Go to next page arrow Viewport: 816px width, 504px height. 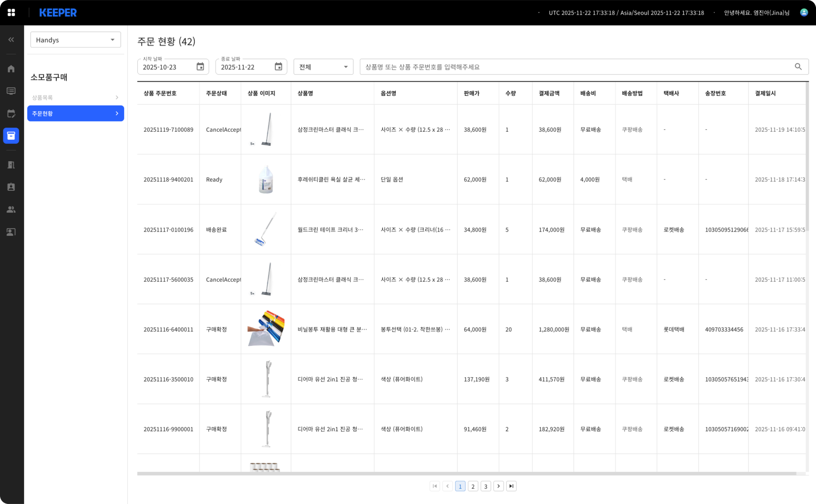[499, 486]
